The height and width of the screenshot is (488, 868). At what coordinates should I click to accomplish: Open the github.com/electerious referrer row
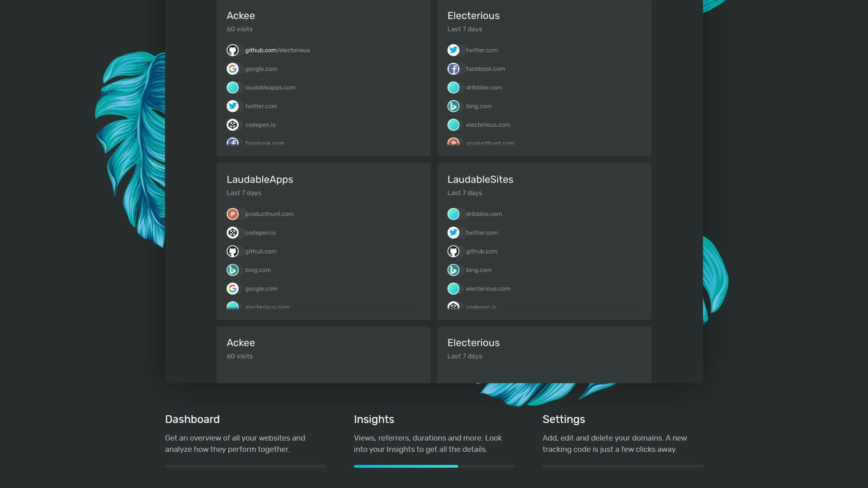coord(323,50)
